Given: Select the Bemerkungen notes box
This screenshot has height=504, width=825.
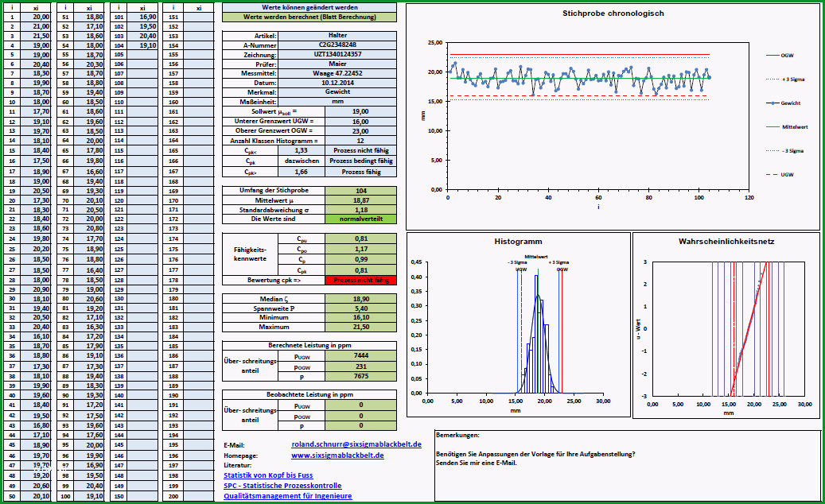Looking at the screenshot, I should click(627, 466).
